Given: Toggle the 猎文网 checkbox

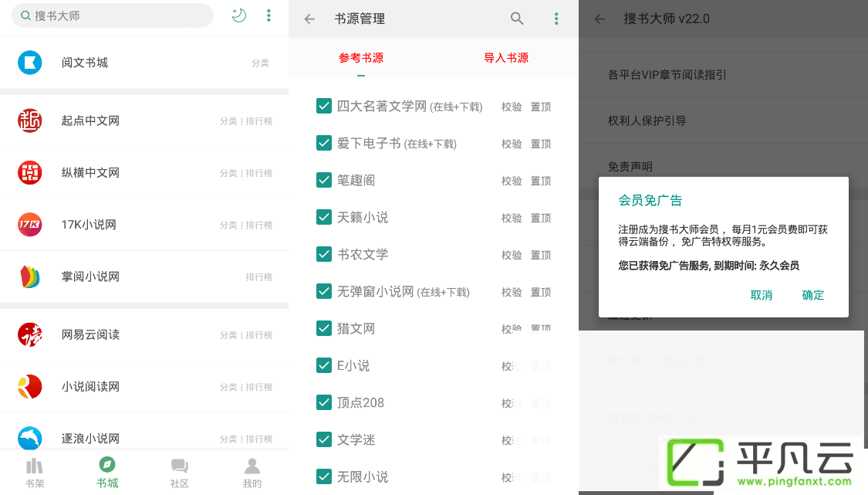Looking at the screenshot, I should [x=324, y=328].
